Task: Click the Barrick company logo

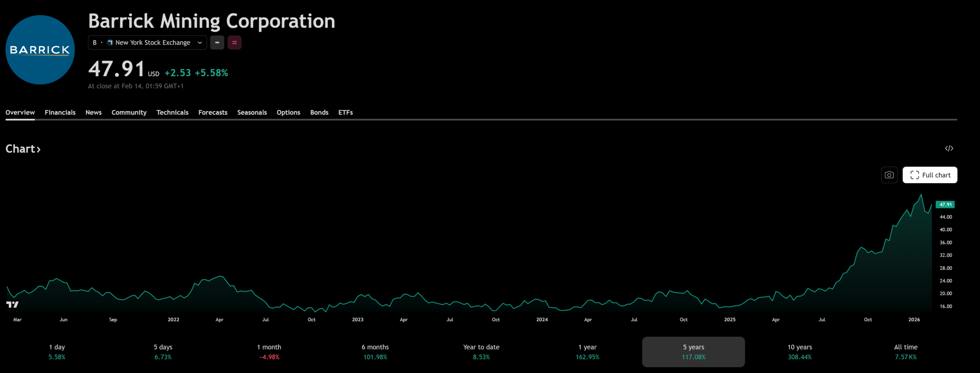Action: coord(40,50)
